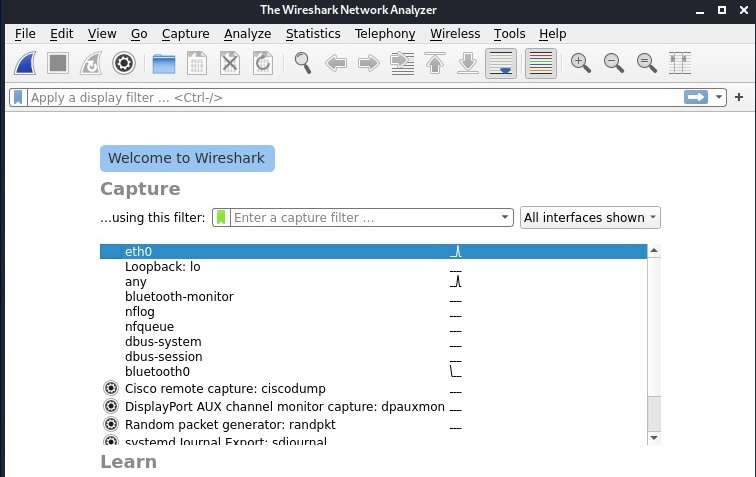Image resolution: width=756 pixels, height=477 pixels.
Task: Toggle auto-scroll during live capture
Action: 501,63
